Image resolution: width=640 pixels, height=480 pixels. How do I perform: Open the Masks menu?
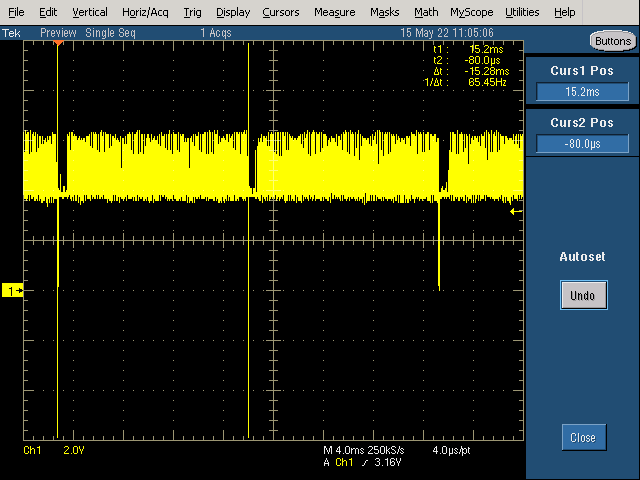tap(384, 12)
